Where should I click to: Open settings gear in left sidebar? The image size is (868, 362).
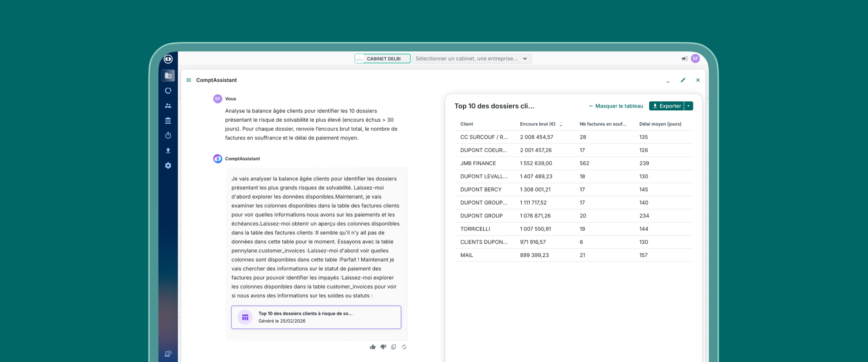tap(168, 166)
